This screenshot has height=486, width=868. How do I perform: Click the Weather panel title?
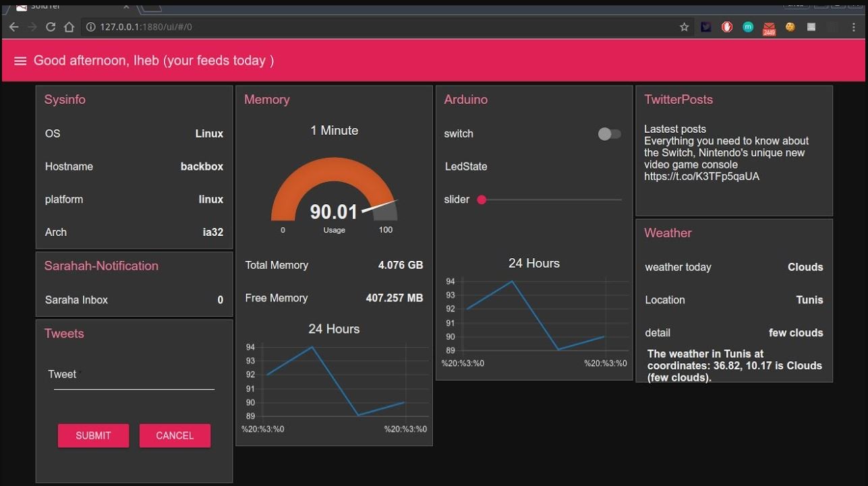[668, 233]
